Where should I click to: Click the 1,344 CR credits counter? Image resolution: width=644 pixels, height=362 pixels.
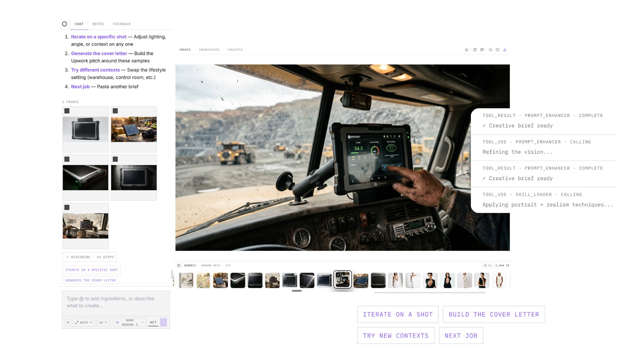502,265
